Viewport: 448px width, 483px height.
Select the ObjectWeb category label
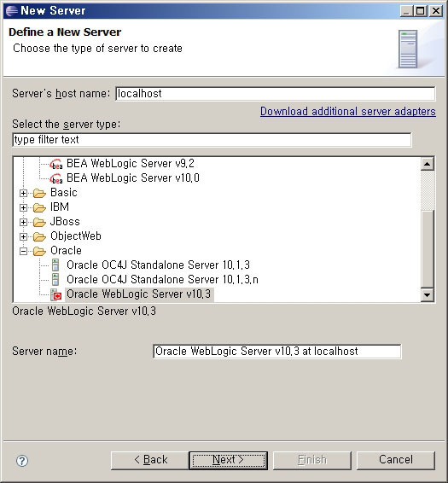[x=76, y=236]
